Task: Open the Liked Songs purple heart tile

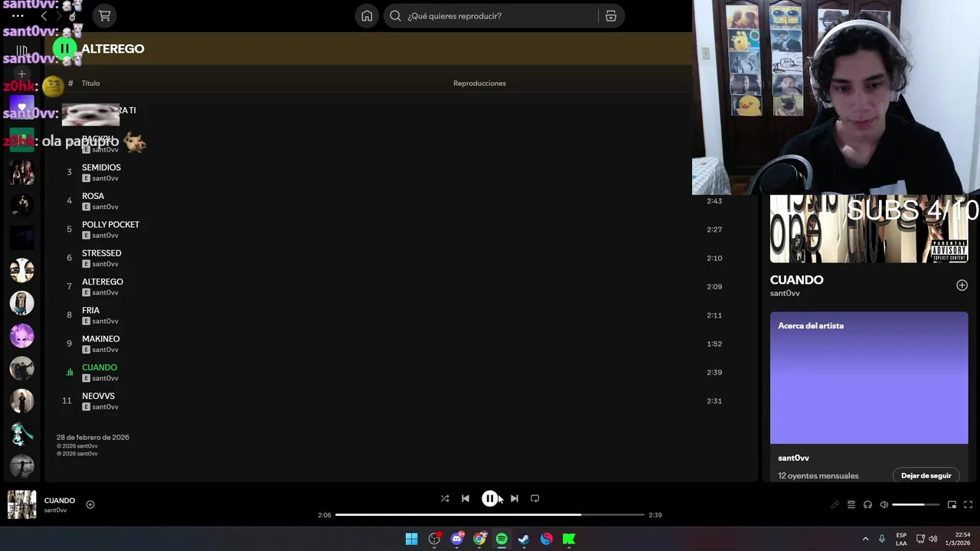Action: tap(21, 106)
